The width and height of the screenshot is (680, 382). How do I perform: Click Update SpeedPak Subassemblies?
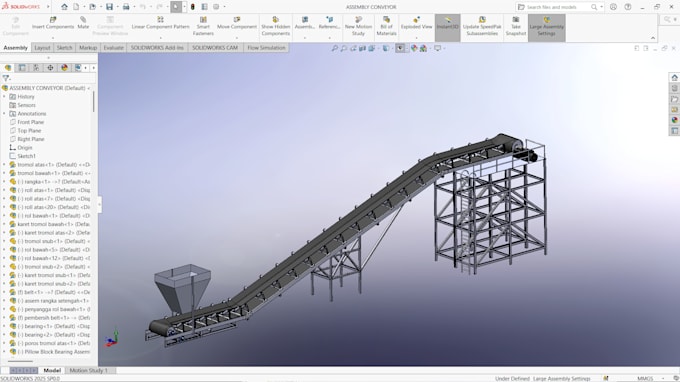482,26
